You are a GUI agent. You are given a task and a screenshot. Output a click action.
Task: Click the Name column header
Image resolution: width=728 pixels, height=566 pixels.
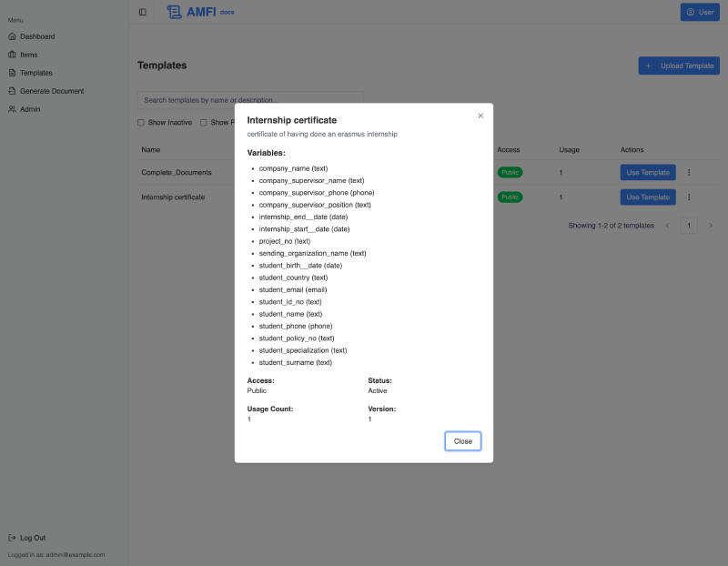point(151,149)
